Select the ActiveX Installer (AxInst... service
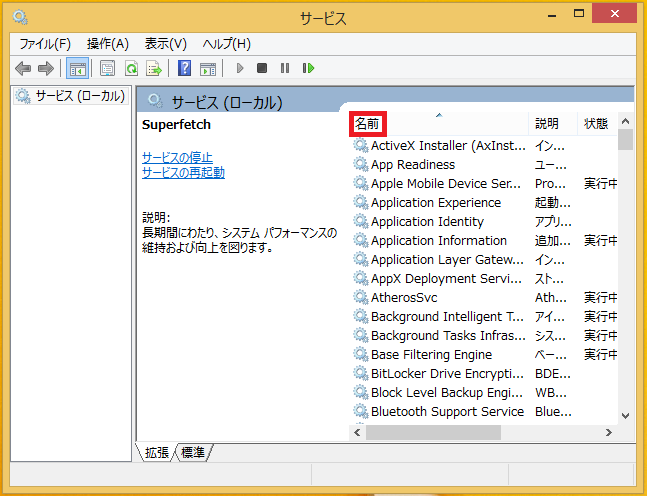This screenshot has width=647, height=496. tap(448, 145)
